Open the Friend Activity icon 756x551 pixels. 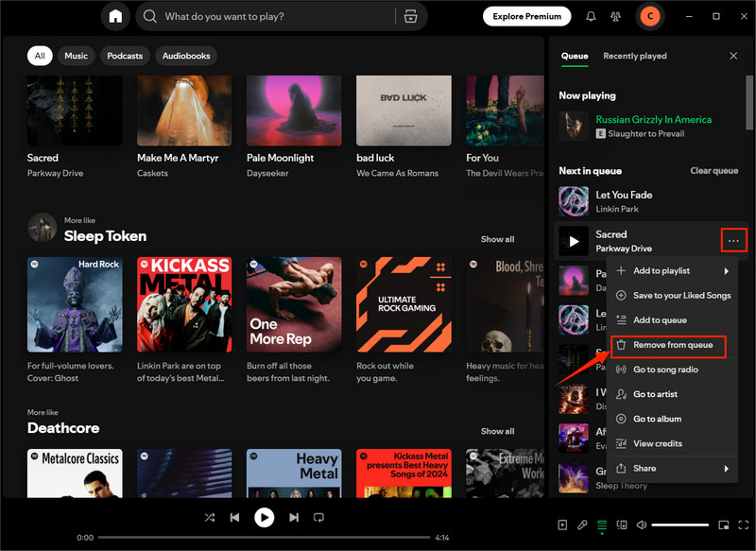(616, 16)
